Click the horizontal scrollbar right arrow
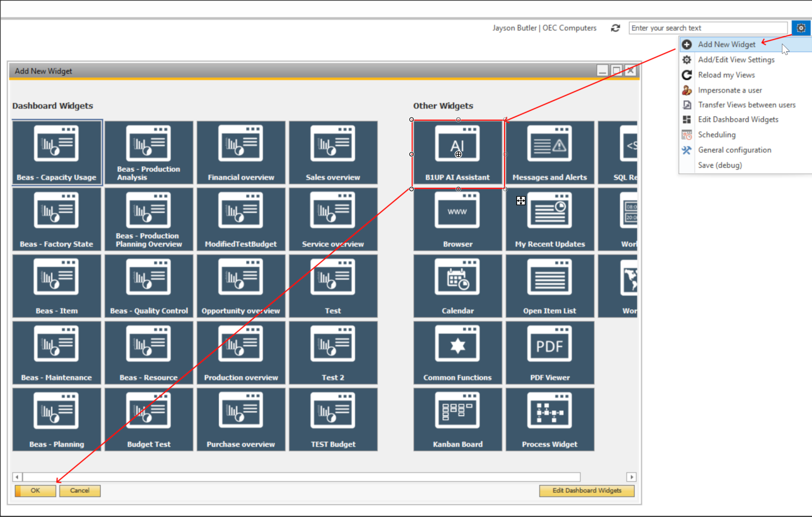 [631, 477]
